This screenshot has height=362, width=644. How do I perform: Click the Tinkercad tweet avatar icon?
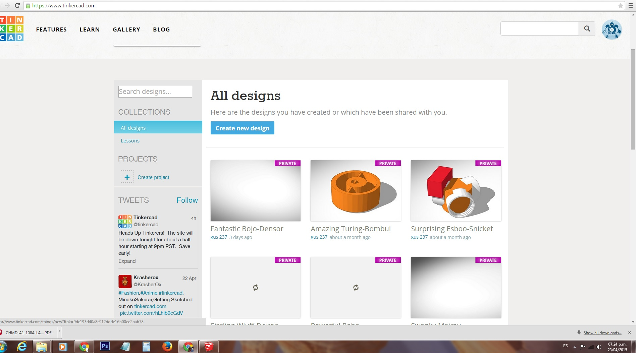[x=125, y=222]
